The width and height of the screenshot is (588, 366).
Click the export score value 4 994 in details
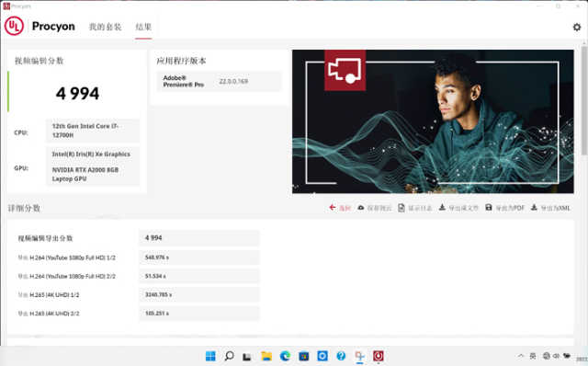point(153,237)
